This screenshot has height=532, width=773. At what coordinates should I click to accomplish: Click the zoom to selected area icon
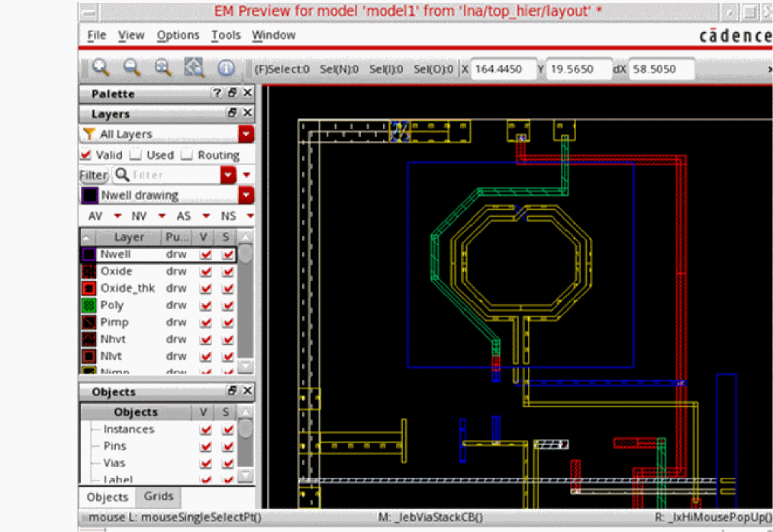pos(163,68)
